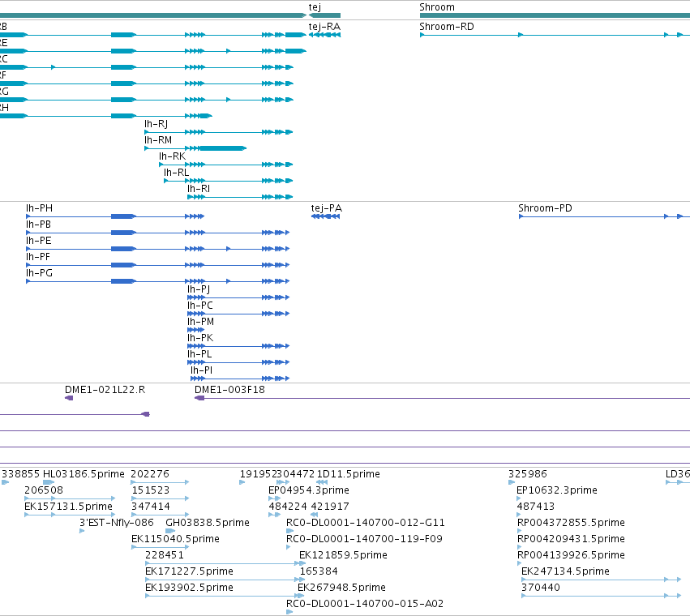Screen dimensions: 690x616
Task: Click the Ih-PC protein label
Action: 200,306
